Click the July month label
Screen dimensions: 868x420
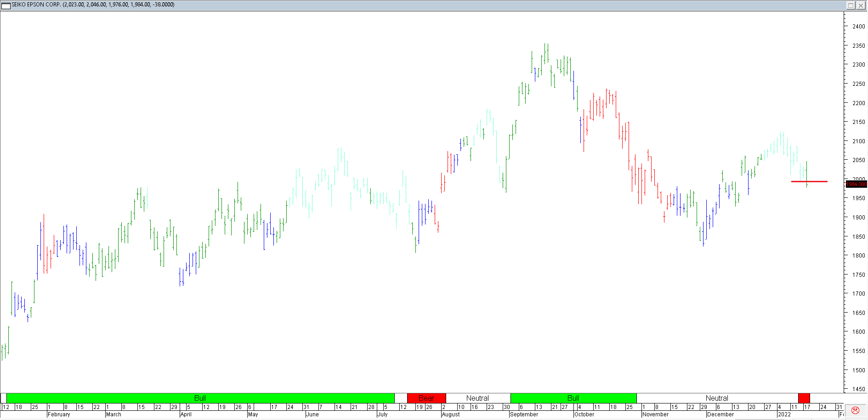[x=383, y=414]
